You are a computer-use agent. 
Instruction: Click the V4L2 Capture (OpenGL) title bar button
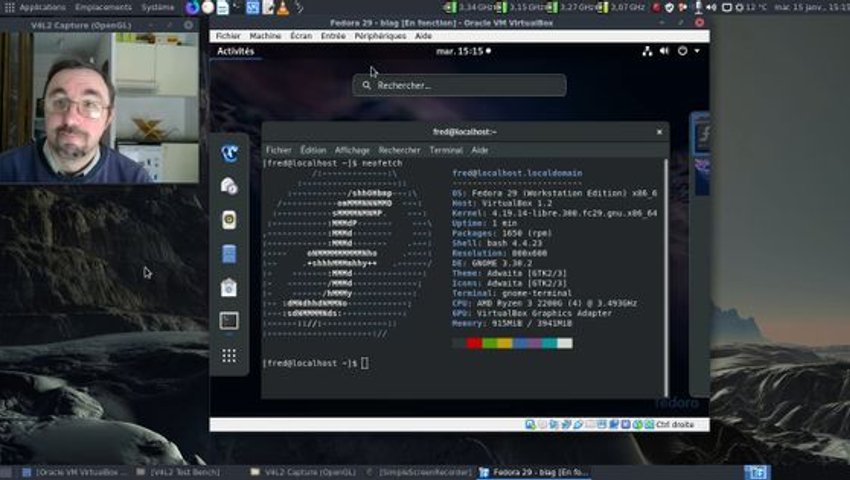pos(188,25)
